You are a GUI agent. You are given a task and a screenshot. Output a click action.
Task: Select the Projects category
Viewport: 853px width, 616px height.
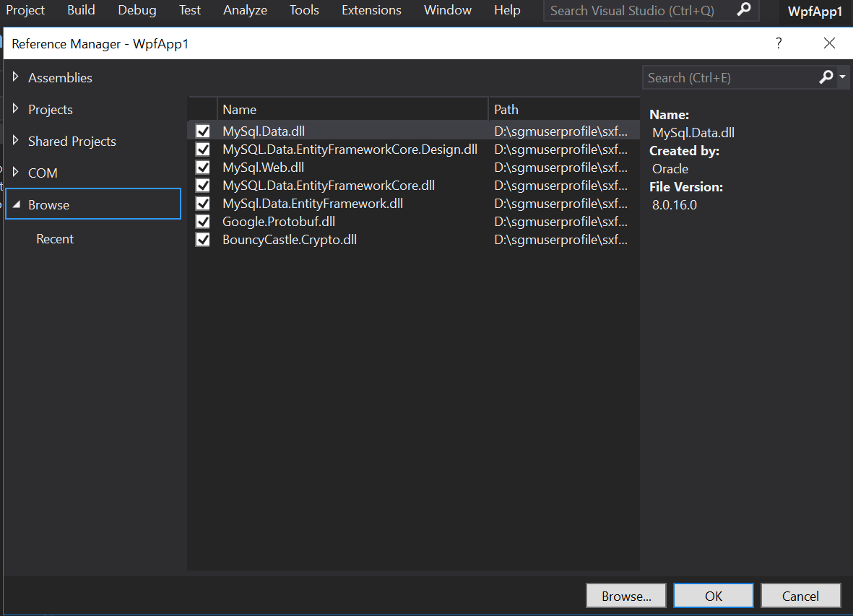[50, 109]
